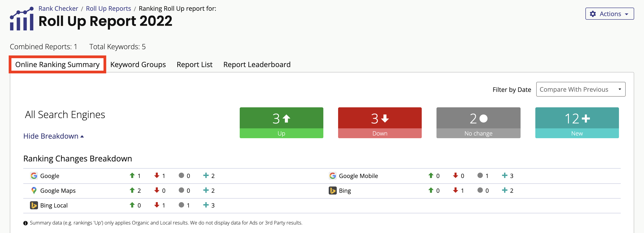Click the Bing icon in the breakdown
644x233 pixels.
(333, 190)
